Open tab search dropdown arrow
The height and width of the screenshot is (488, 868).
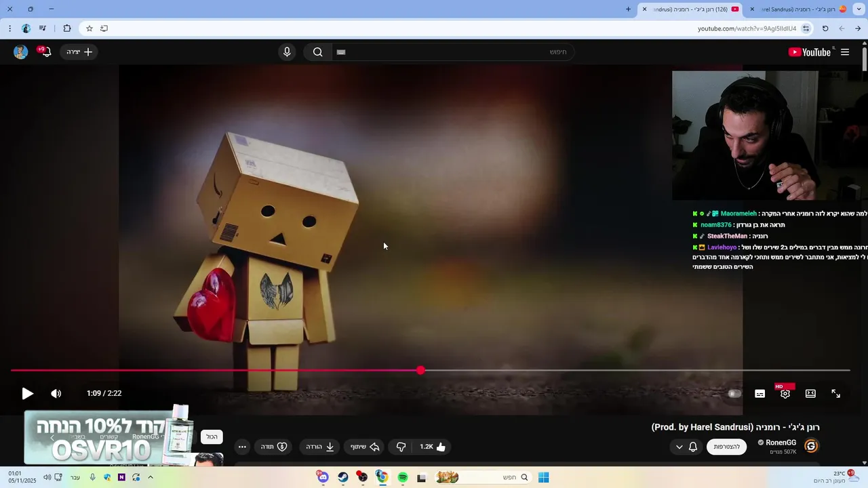click(859, 9)
